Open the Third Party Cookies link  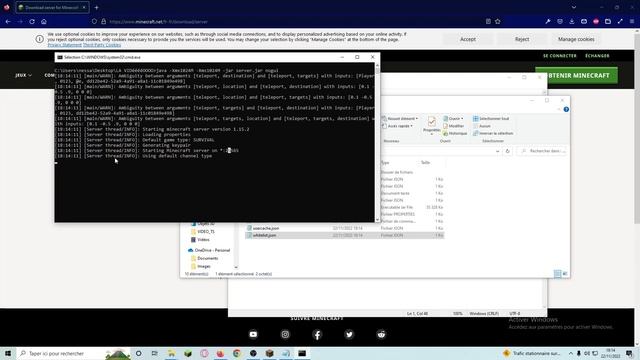pos(102,45)
